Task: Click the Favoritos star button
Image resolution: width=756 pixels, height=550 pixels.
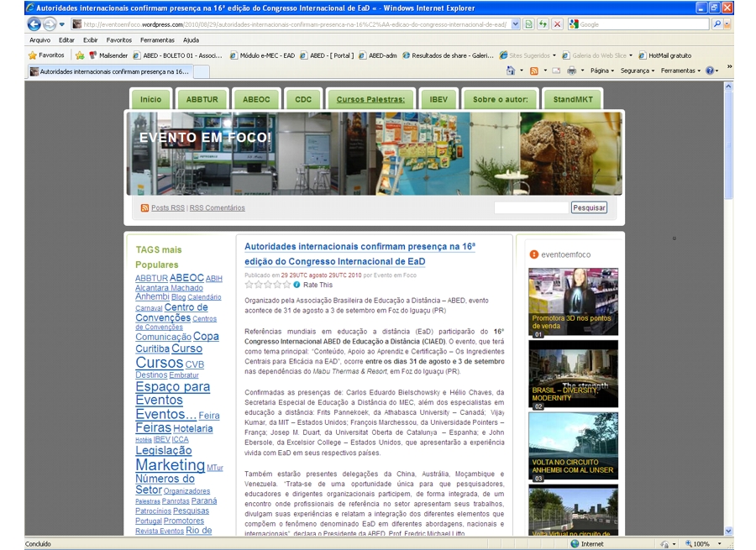Action: (46, 55)
